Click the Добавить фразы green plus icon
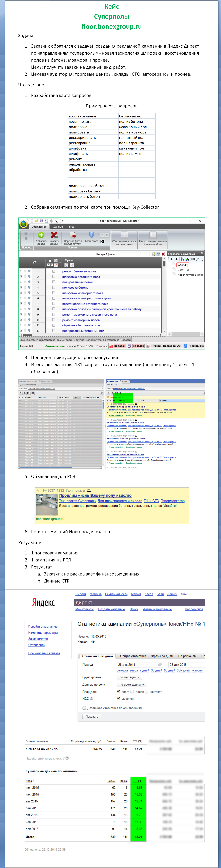Screen dimensions: 221x868 click(x=41, y=235)
